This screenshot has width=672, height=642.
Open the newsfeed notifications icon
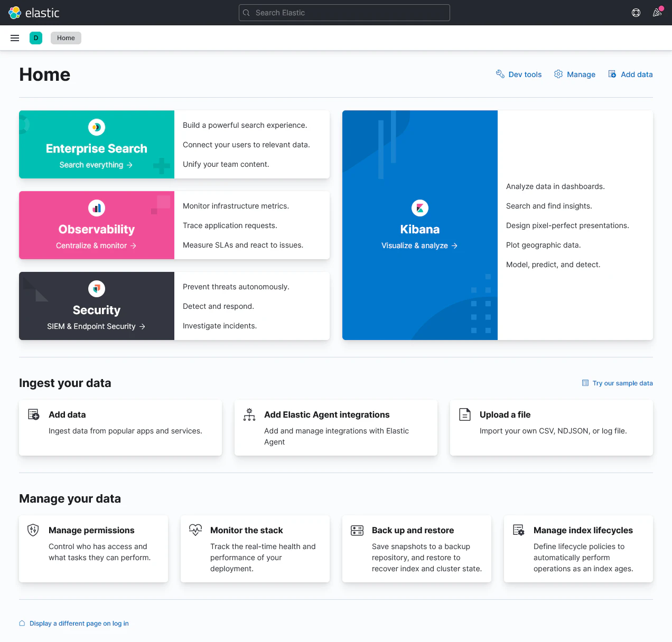657,13
